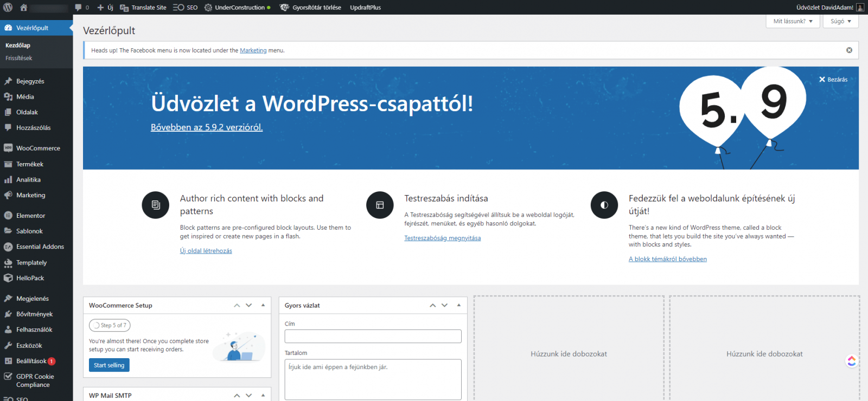Viewport: 868px width, 401px height.
Task: Collapse the Gyors vázlat panel
Action: click(x=459, y=305)
